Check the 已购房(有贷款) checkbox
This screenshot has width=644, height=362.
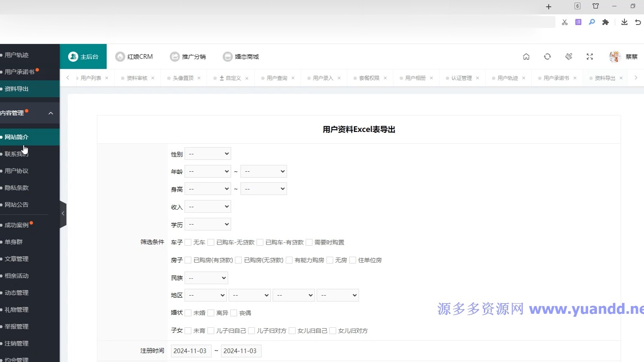pyautogui.click(x=188, y=260)
